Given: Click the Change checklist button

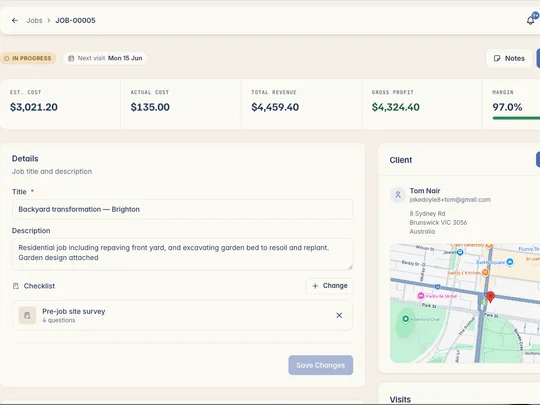Looking at the screenshot, I should coord(330,285).
